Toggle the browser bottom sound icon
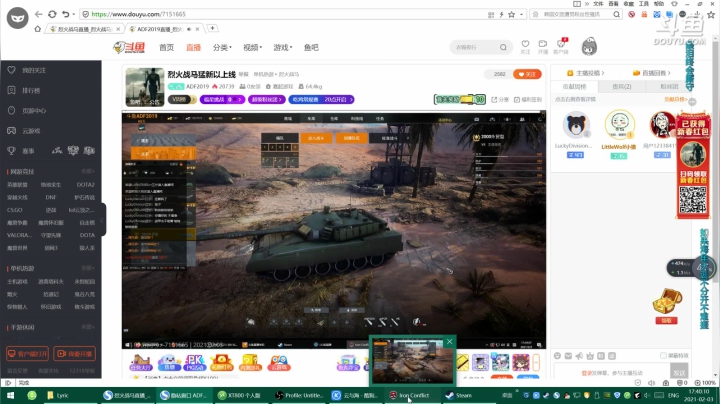This screenshot has width=720, height=404. pyautogui.click(x=651, y=382)
